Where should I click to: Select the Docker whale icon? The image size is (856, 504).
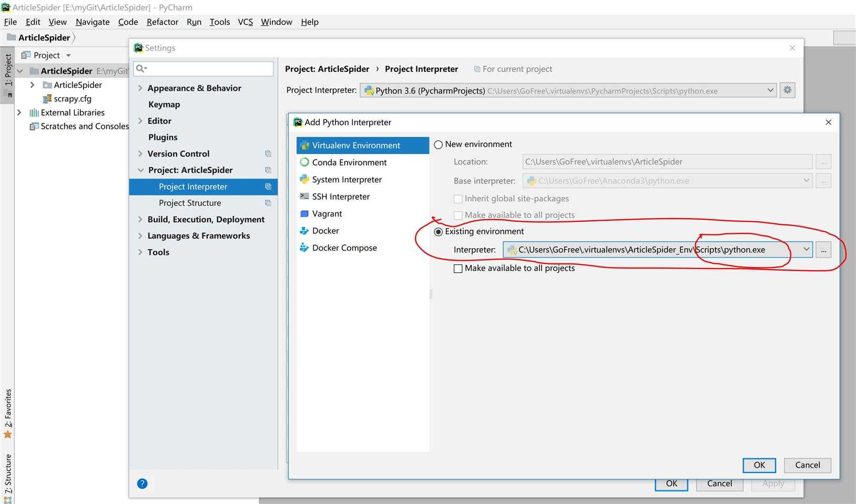click(304, 231)
